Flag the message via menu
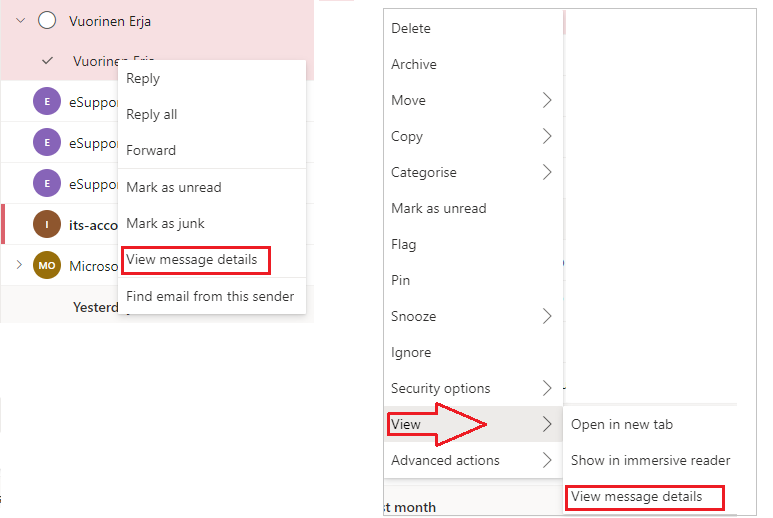773x518 pixels. point(404,244)
